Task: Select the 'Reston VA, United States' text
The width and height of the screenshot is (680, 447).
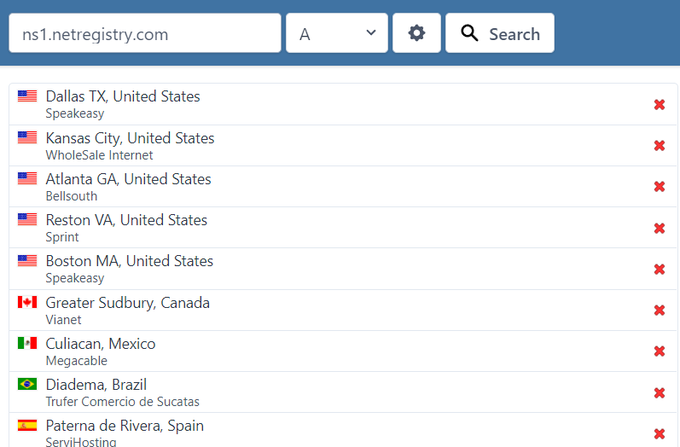Action: click(126, 220)
